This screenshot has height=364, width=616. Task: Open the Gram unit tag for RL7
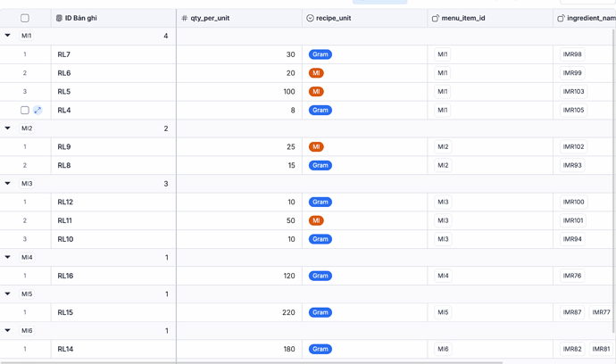(x=320, y=54)
